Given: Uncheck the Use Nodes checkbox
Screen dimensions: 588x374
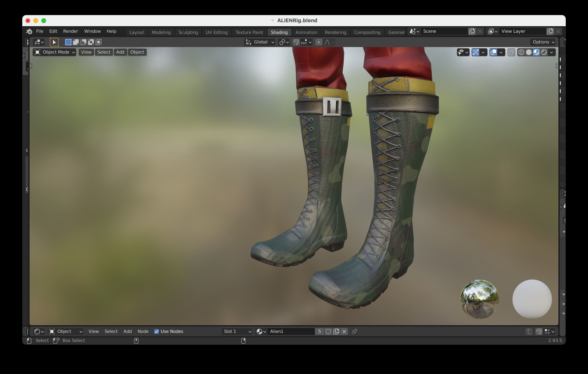Looking at the screenshot, I should coord(157,331).
